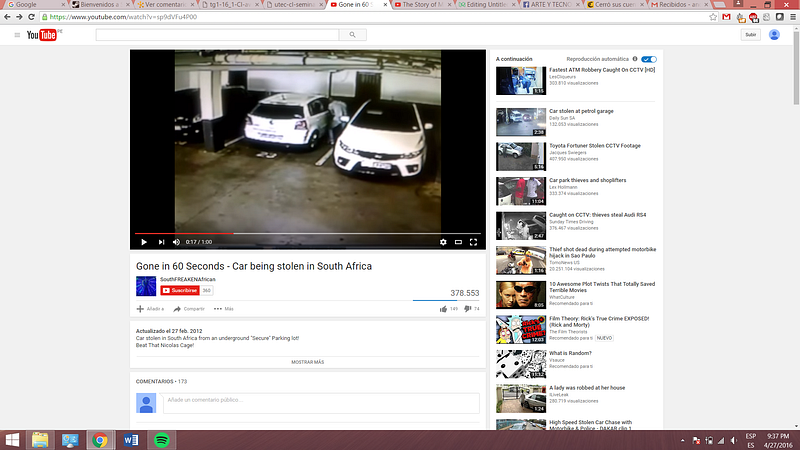The image size is (800, 450).
Task: Open the Más options menu
Action: pyautogui.click(x=224, y=309)
